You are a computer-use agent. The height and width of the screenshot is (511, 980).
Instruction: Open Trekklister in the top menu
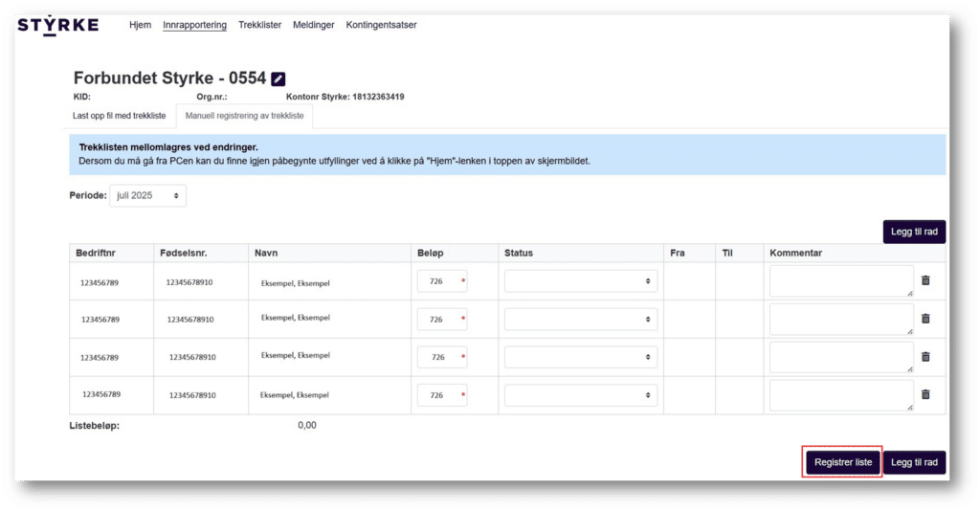[259, 25]
